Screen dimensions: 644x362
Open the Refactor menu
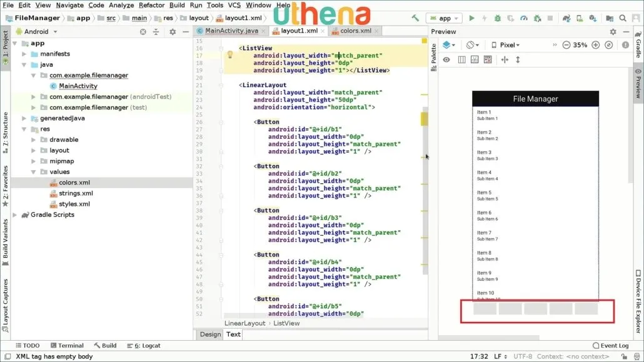pos(151,5)
